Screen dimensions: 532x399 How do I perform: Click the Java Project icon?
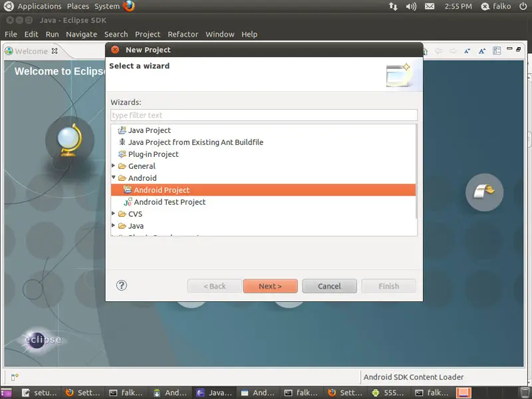click(122, 130)
